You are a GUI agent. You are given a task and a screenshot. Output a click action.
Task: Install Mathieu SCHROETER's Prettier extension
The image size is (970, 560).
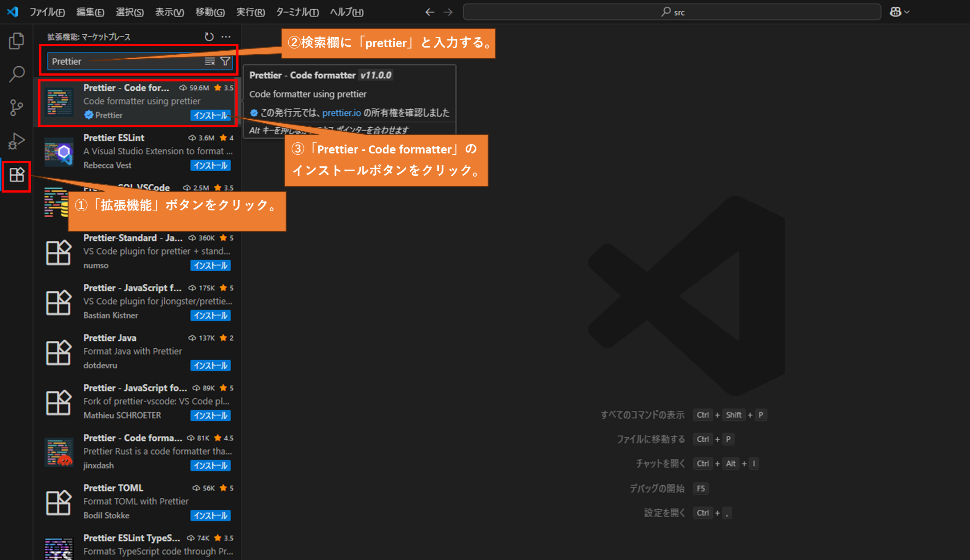pyautogui.click(x=211, y=415)
